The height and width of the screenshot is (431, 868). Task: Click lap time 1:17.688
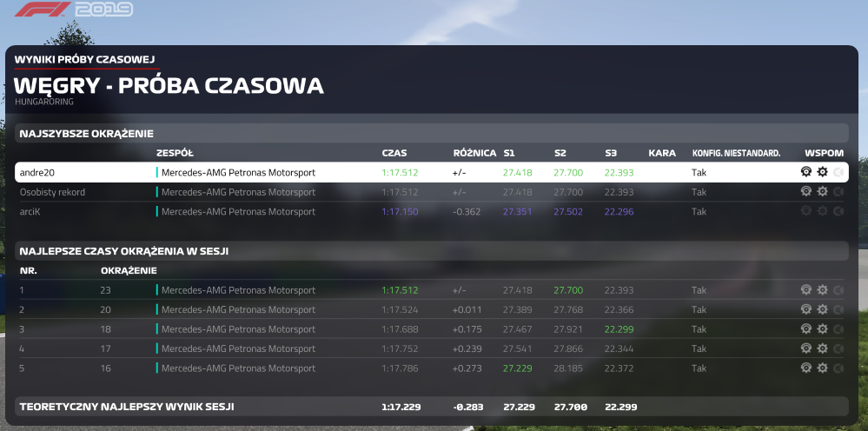click(400, 329)
